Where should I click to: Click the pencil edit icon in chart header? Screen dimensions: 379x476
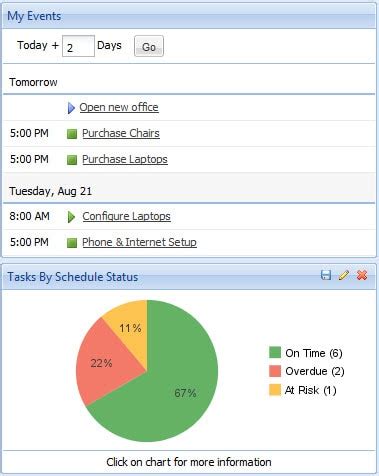point(344,275)
